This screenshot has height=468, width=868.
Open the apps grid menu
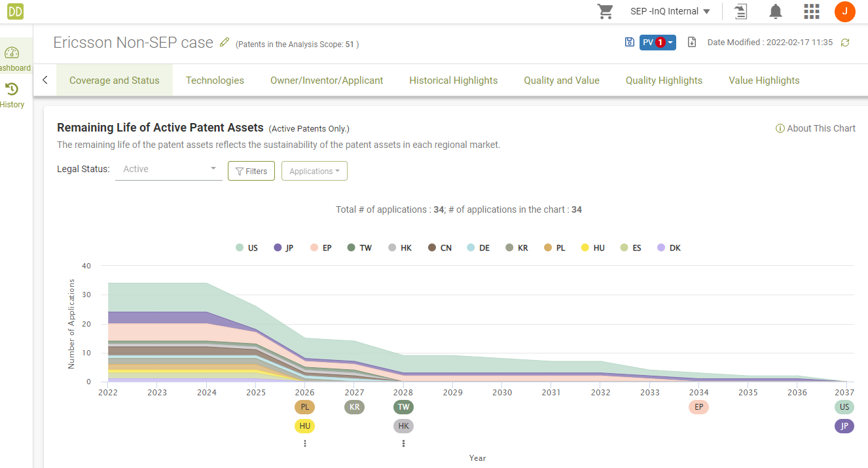click(812, 11)
